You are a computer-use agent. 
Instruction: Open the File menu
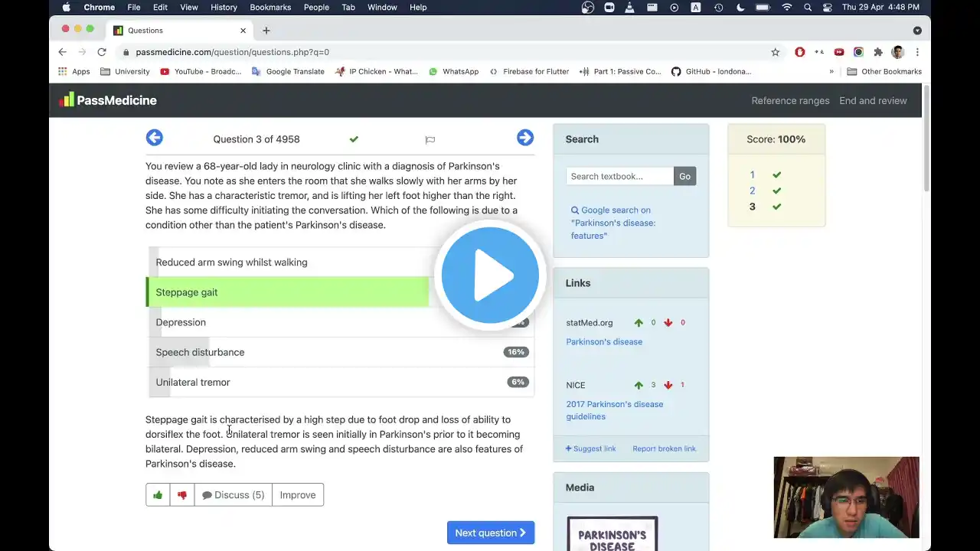click(x=134, y=7)
